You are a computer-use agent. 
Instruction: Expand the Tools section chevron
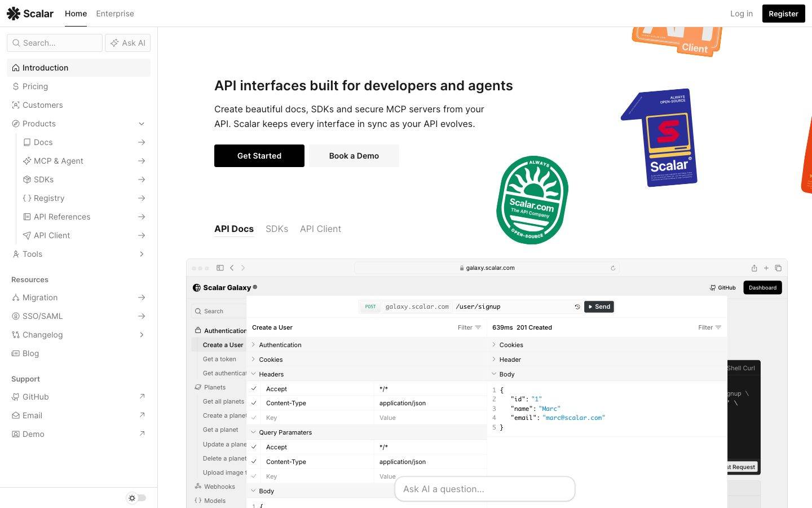click(x=142, y=254)
